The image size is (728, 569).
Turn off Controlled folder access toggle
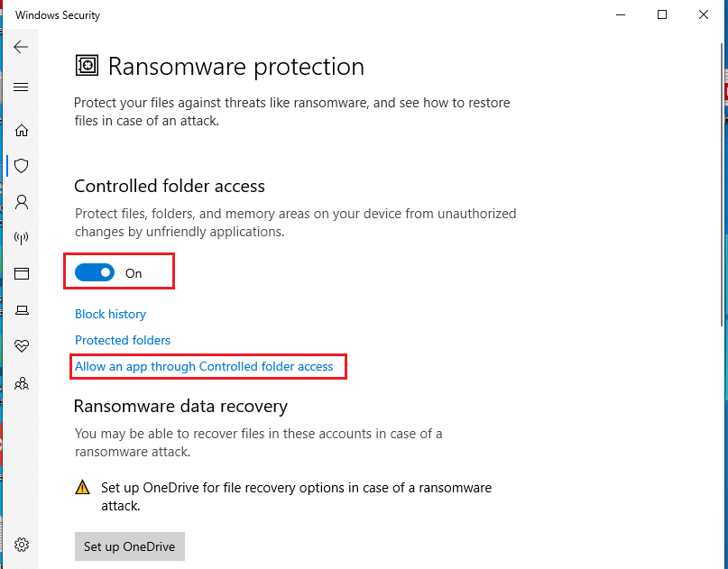coord(95,273)
